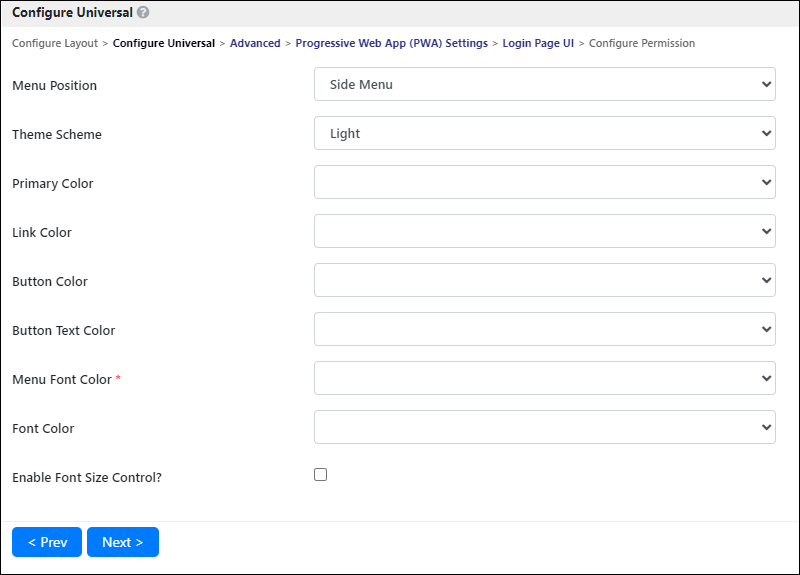Screen dimensions: 800x575
Task: Open Progressive Web App (PWA) Settings step
Action: [x=391, y=43]
